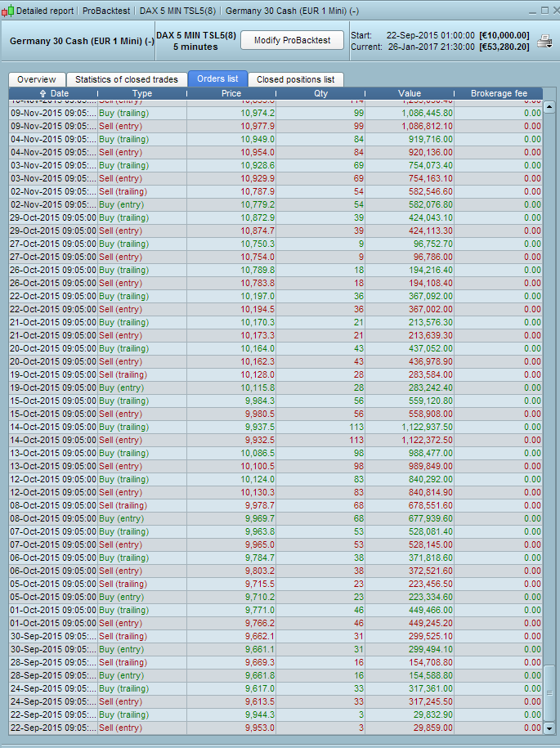Image resolution: width=560 pixels, height=748 pixels.
Task: Sort by the Brokerage fee column header
Action: pyautogui.click(x=499, y=93)
